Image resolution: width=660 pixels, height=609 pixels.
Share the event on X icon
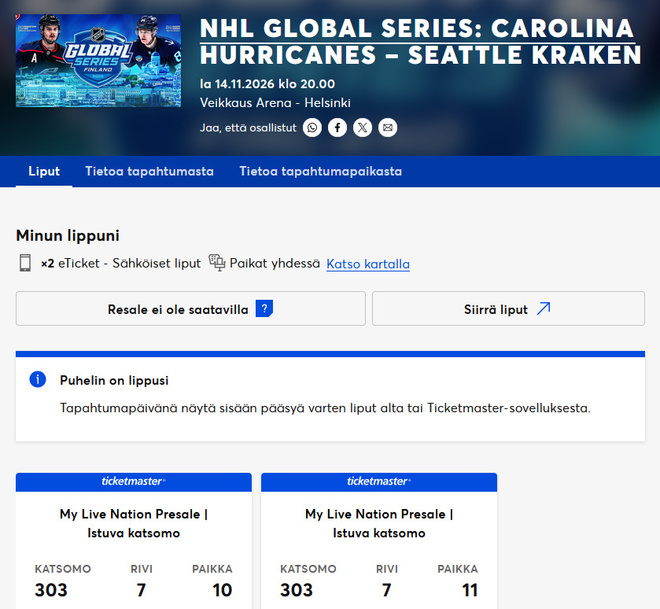click(362, 128)
